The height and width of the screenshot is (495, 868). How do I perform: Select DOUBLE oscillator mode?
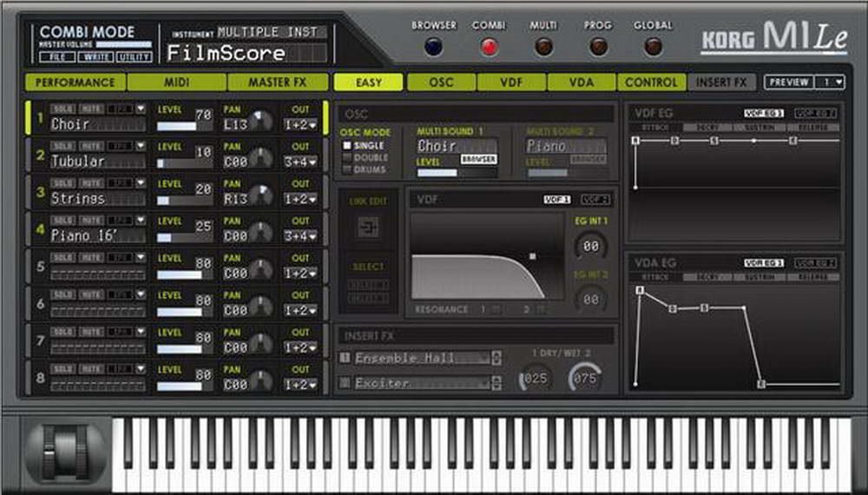[347, 158]
